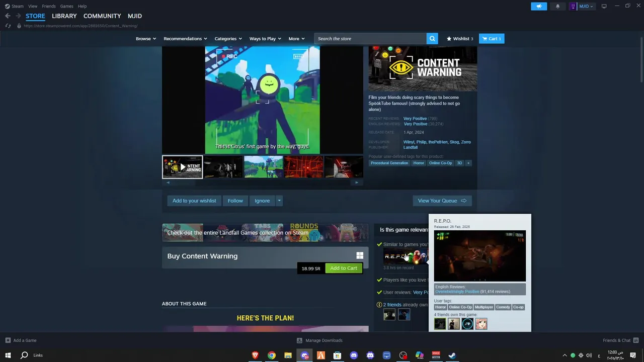Click the Ignore button
This screenshot has height=362, width=644.
262,201
